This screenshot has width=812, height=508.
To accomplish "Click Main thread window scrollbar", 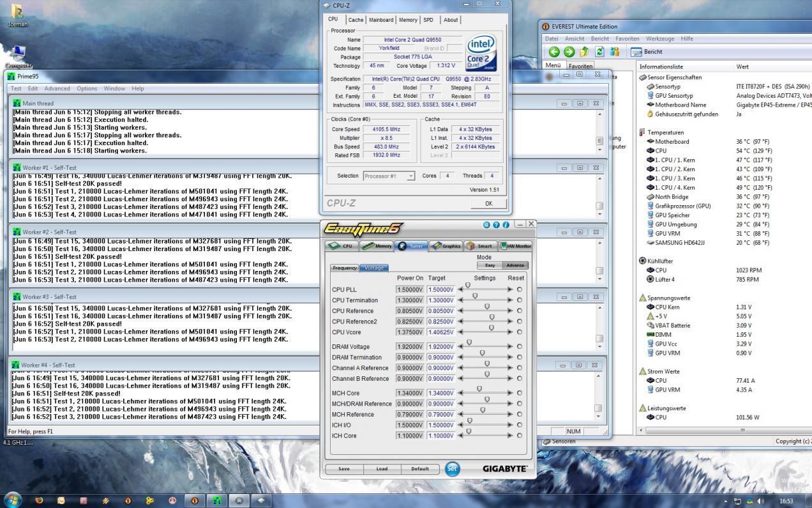I will pos(599,132).
